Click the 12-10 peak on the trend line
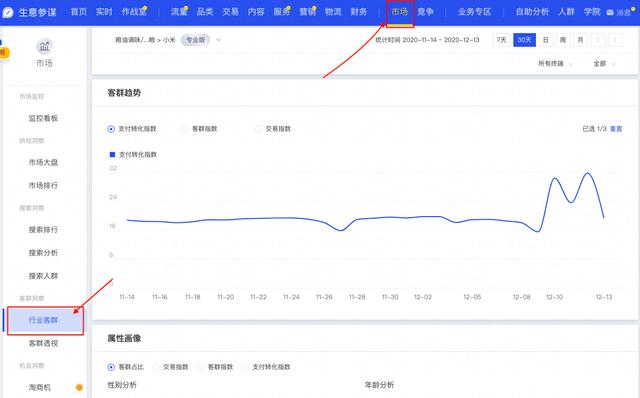Screen dimensions: 640x398 click(555, 178)
